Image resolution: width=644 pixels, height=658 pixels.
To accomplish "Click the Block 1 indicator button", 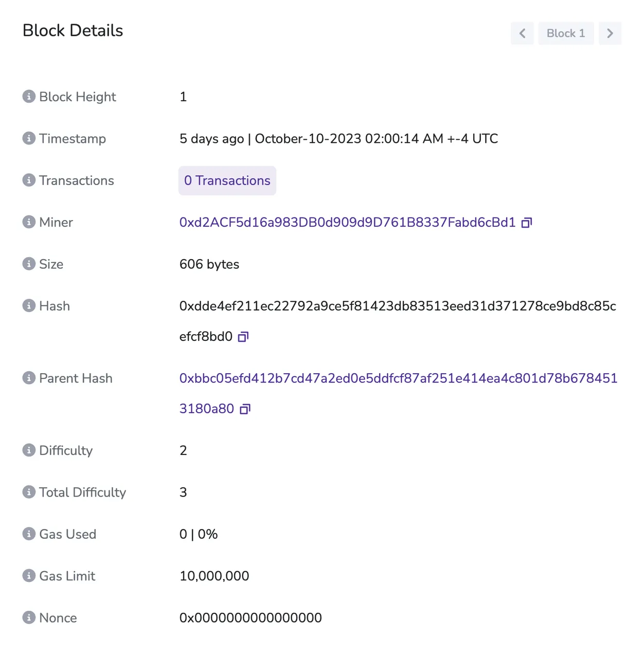I will coord(566,33).
